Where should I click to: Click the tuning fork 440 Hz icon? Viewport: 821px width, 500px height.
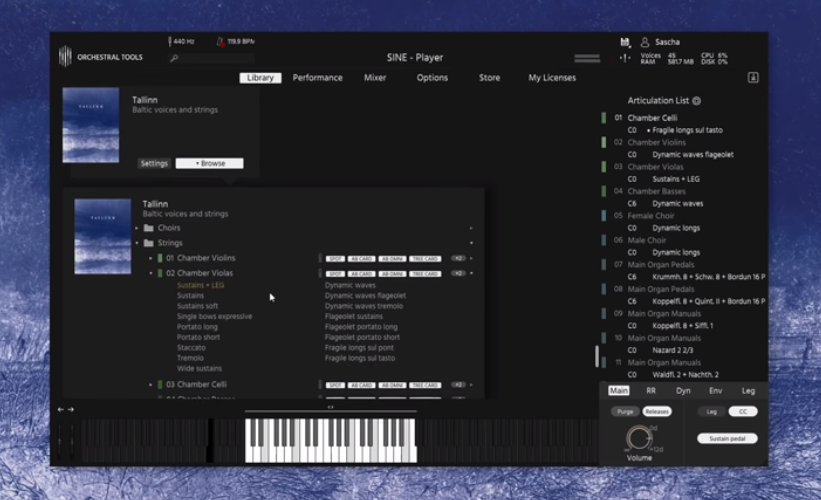pos(170,41)
